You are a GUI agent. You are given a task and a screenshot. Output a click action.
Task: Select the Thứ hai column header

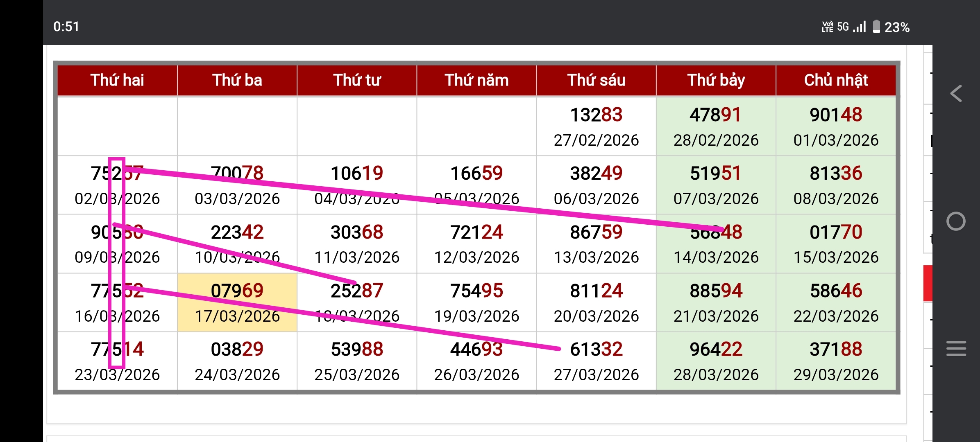click(117, 80)
